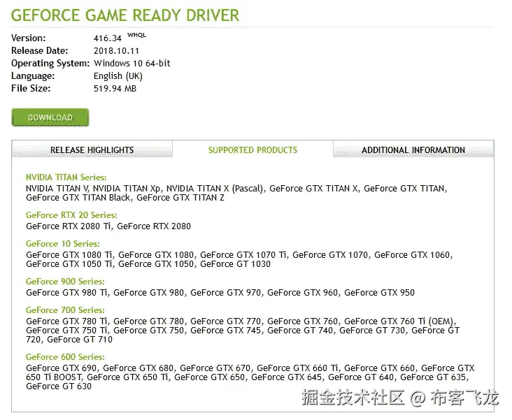Click GeForce GTX 680 entry
The width and height of the screenshot is (512, 420).
138,368
